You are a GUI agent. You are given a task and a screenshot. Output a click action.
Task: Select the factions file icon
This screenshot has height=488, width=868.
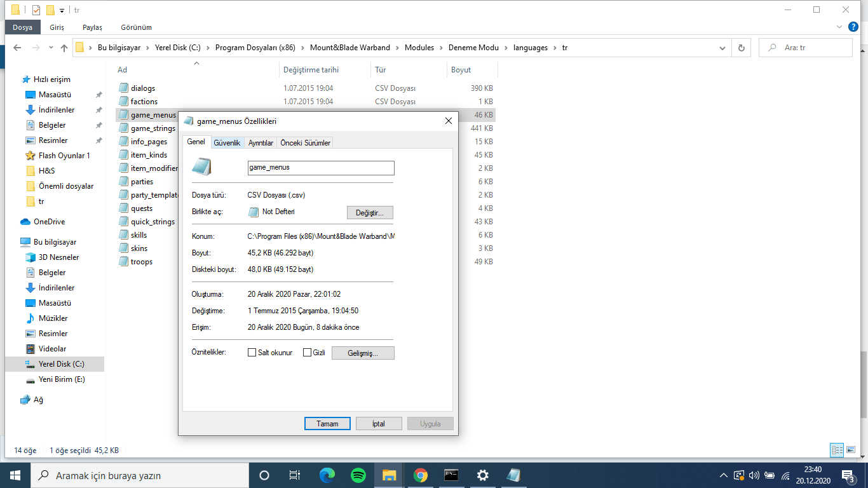(124, 101)
